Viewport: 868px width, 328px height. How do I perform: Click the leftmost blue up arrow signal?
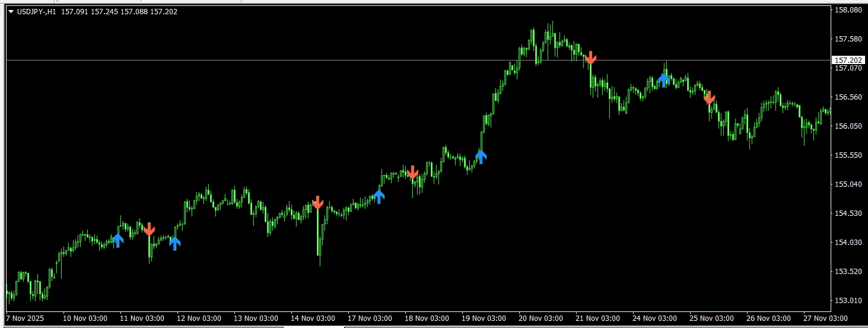point(117,240)
